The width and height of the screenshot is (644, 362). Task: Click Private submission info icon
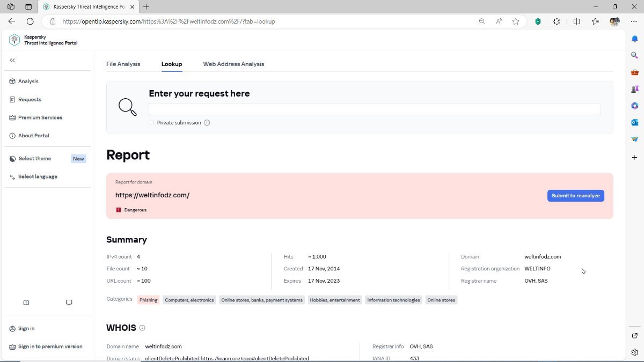pyautogui.click(x=207, y=123)
